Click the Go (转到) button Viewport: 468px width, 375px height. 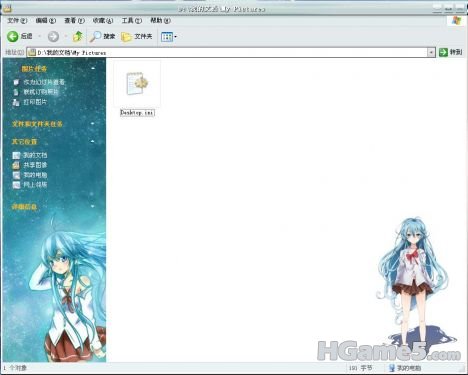pos(450,52)
